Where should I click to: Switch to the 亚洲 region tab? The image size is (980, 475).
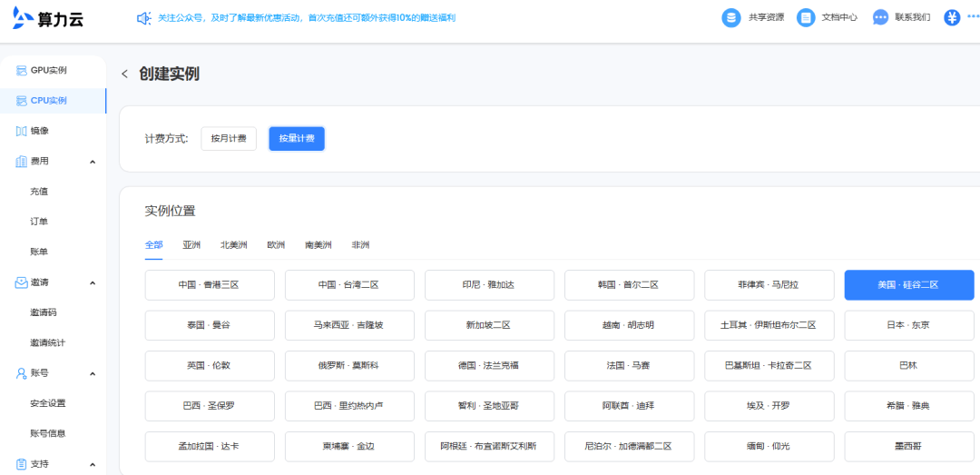pos(191,244)
